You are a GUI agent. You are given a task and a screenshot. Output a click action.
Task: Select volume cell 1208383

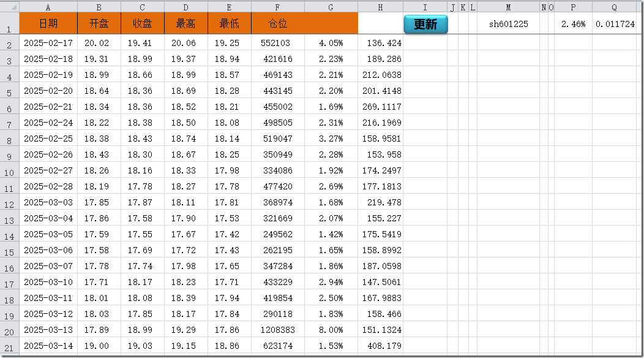(x=278, y=330)
